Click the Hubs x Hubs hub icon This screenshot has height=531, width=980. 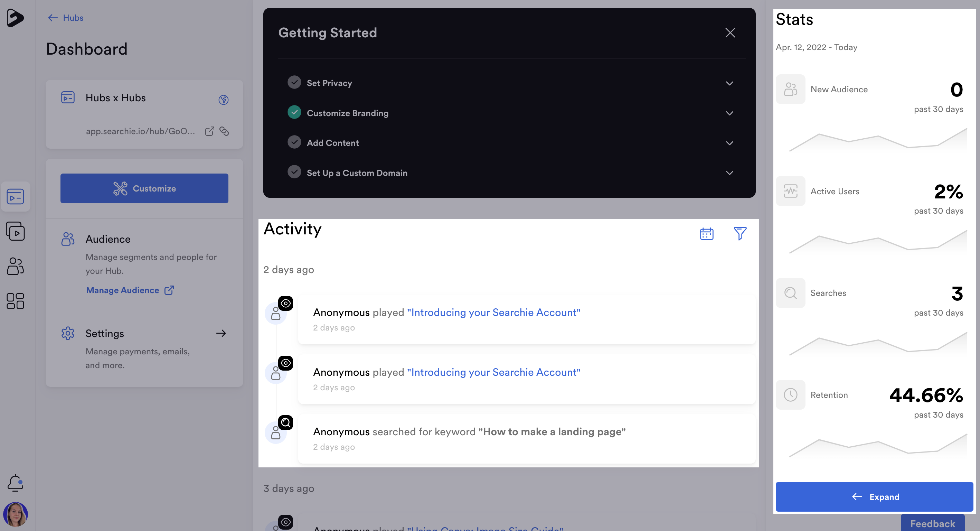68,97
